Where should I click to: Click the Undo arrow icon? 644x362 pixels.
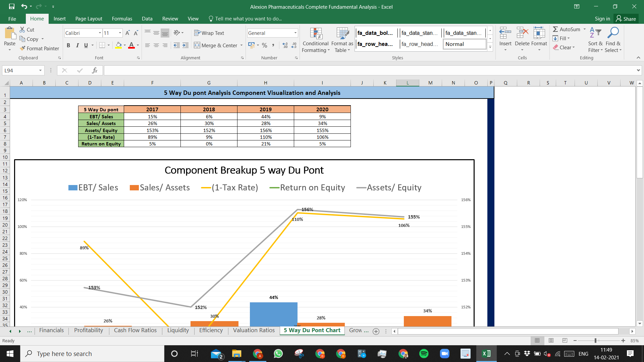pyautogui.click(x=24, y=6)
